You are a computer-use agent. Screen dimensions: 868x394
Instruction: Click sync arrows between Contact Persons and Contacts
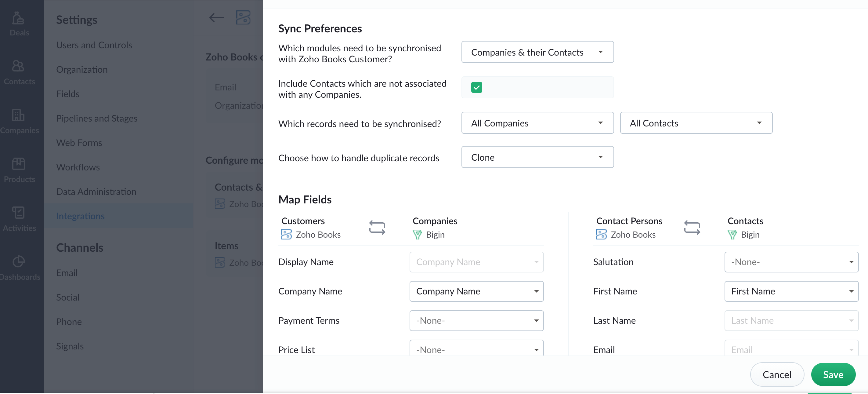[x=692, y=227]
